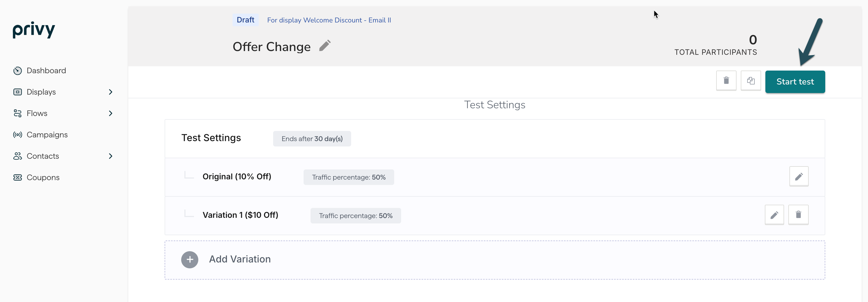Expand the Displays section chevron
The width and height of the screenshot is (868, 302).
[x=111, y=92]
